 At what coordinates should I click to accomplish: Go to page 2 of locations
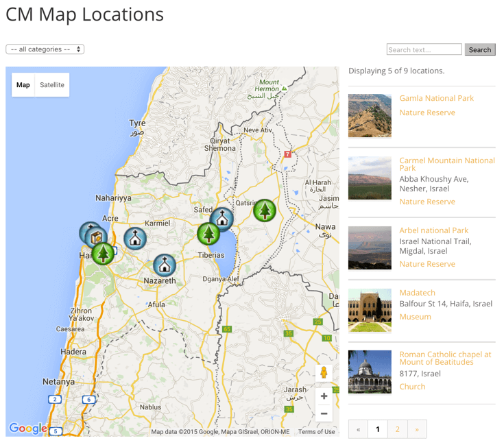[x=398, y=429]
